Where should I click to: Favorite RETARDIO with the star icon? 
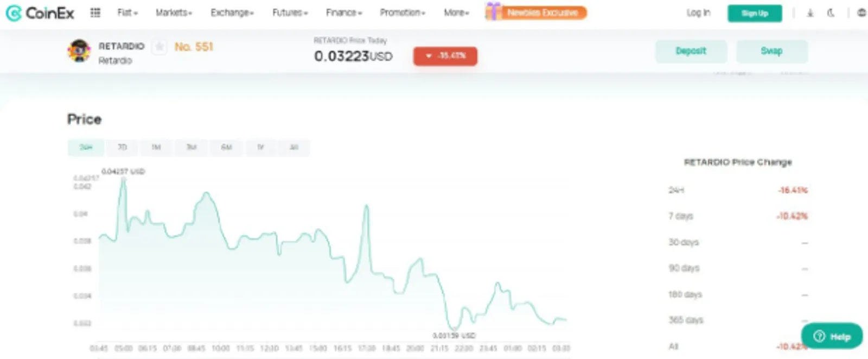click(159, 47)
